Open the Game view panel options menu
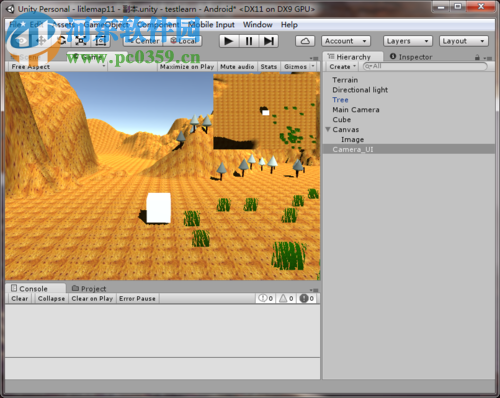Image resolution: width=500 pixels, height=398 pixels. pyautogui.click(x=314, y=58)
